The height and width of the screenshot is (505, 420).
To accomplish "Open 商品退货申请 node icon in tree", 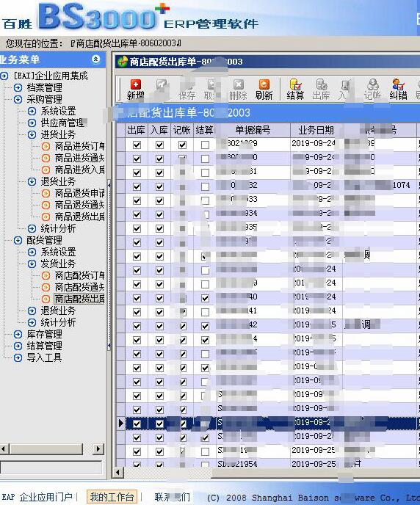I will point(46,193).
